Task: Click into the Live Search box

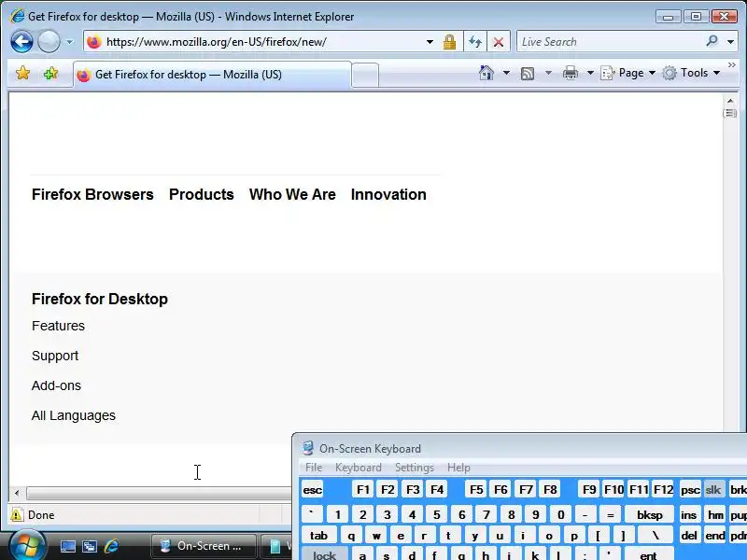Action: [610, 42]
